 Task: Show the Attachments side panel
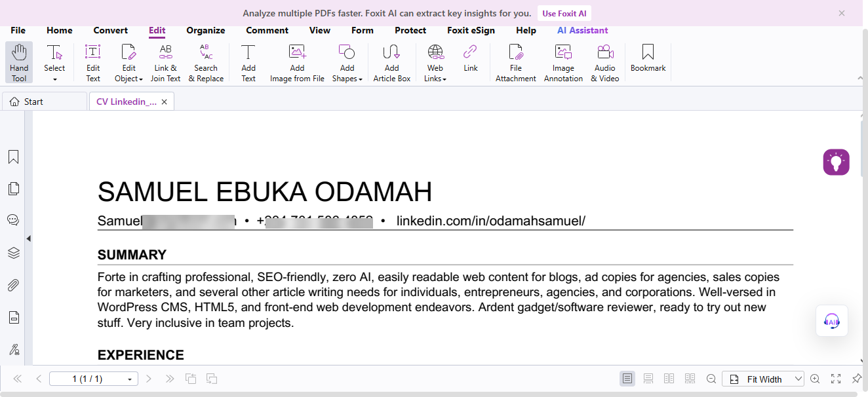tap(13, 285)
